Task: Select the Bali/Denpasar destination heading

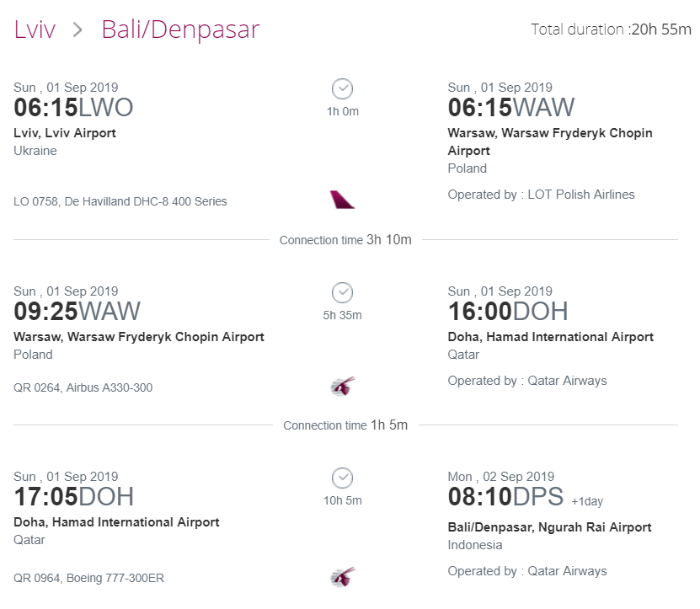Action: [x=180, y=30]
